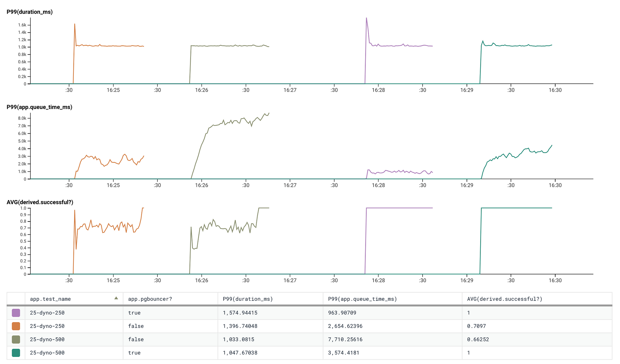Viewport: 620px width, 364px height.
Task: Click the purple swatch for 25-dyno-250 true
Action: [16, 313]
